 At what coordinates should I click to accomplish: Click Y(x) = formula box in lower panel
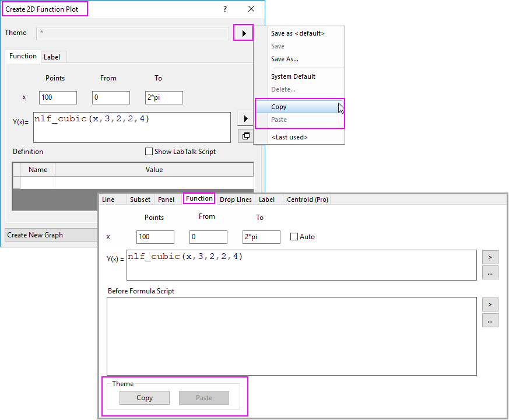301,265
